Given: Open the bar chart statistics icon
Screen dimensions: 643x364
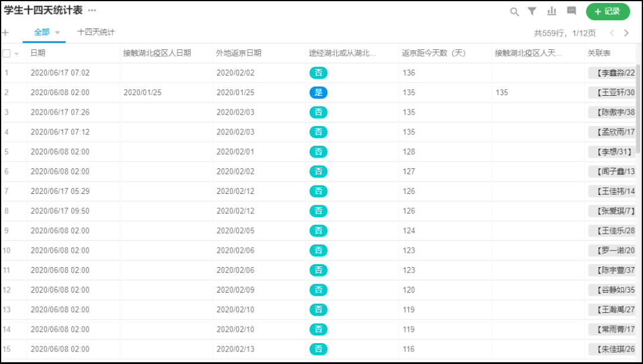Looking at the screenshot, I should click(x=552, y=11).
